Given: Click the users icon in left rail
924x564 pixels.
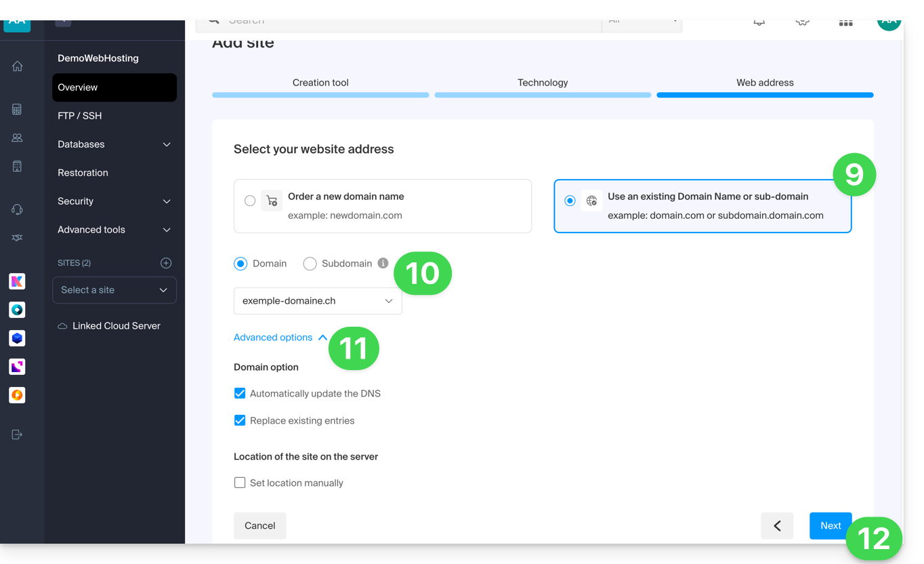Looking at the screenshot, I should [18, 138].
